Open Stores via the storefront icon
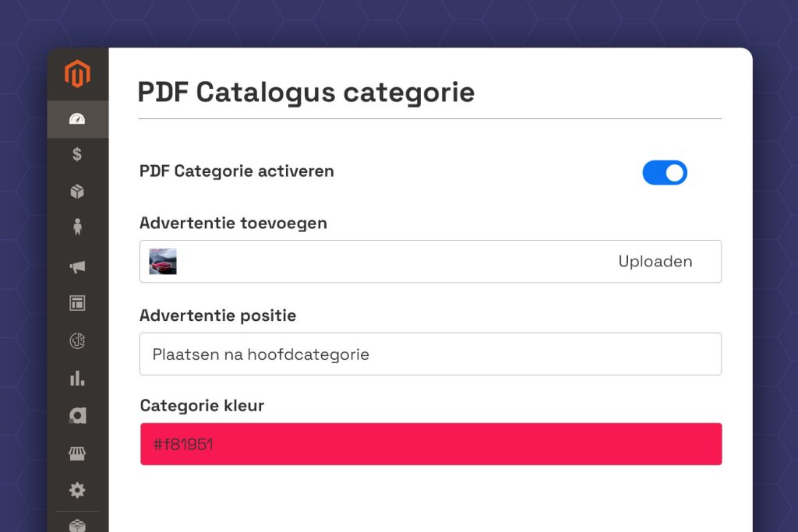Viewport: 798px width, 532px height. click(77, 453)
